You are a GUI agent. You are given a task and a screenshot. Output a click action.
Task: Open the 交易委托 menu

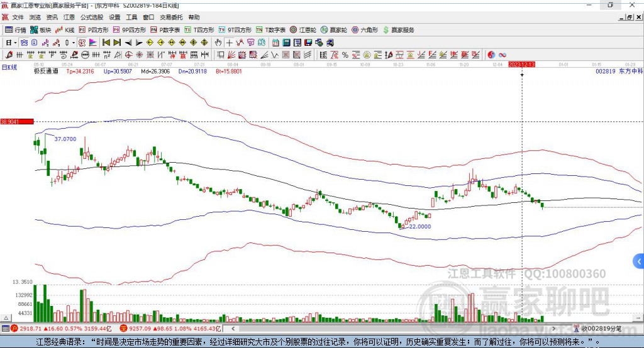click(171, 17)
